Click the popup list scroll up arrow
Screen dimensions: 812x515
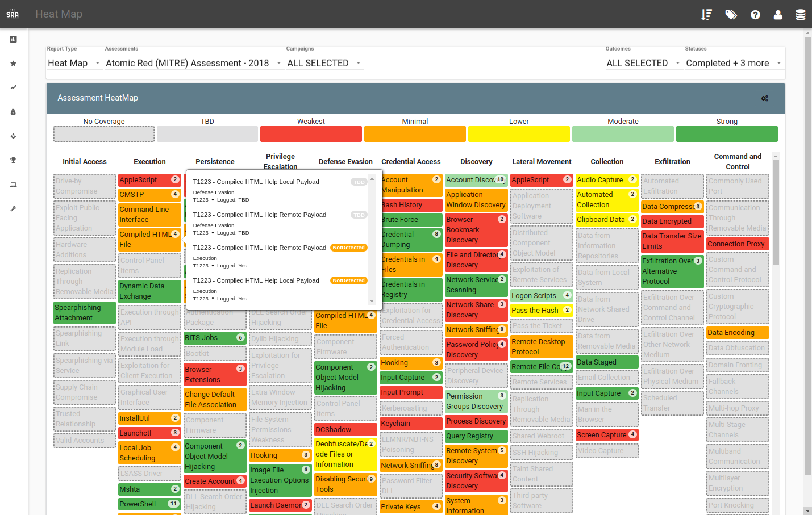click(x=372, y=179)
